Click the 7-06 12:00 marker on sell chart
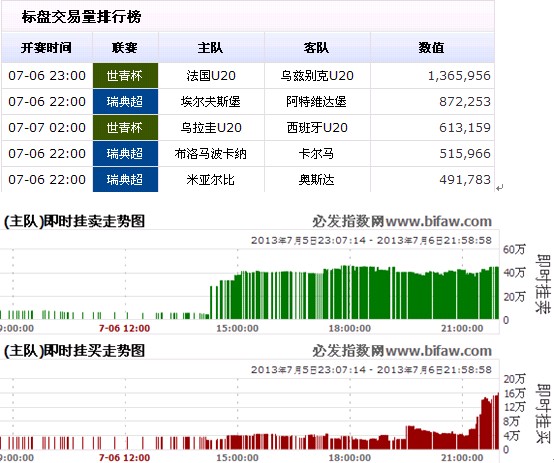The image size is (554, 463). [124, 328]
